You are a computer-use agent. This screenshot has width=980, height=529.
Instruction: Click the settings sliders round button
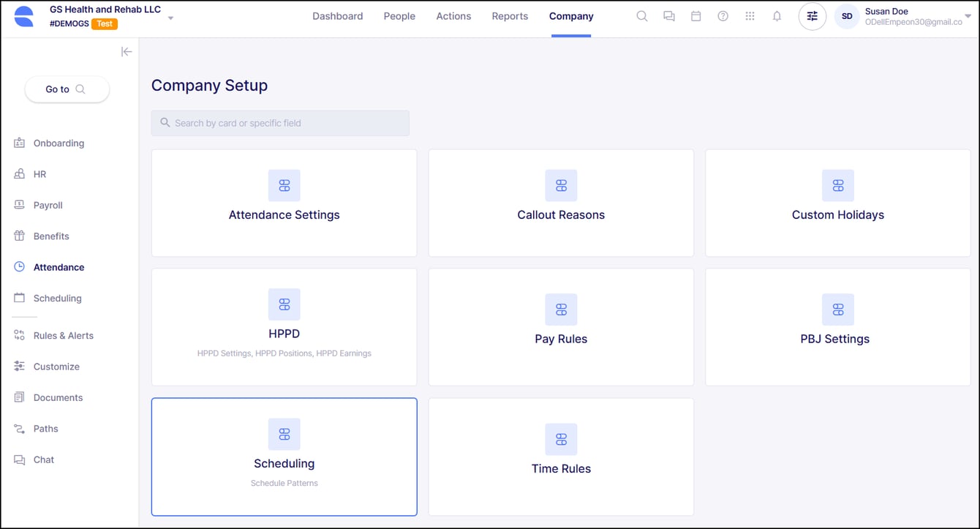(812, 16)
